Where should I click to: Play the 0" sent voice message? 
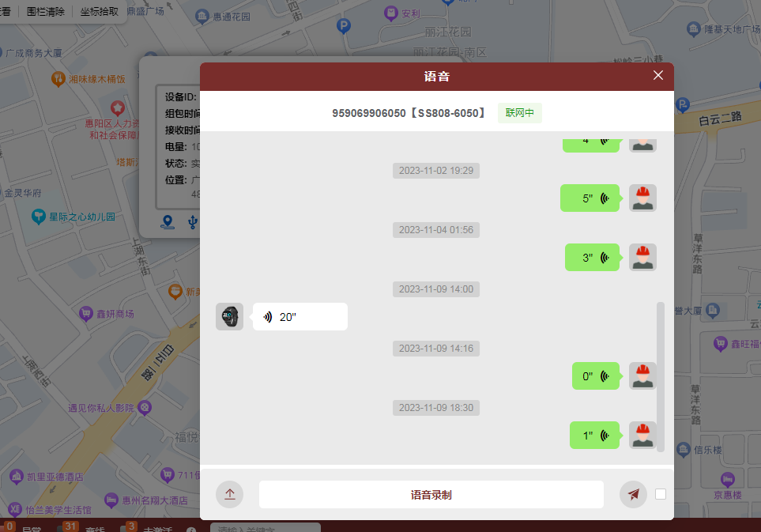pos(595,376)
